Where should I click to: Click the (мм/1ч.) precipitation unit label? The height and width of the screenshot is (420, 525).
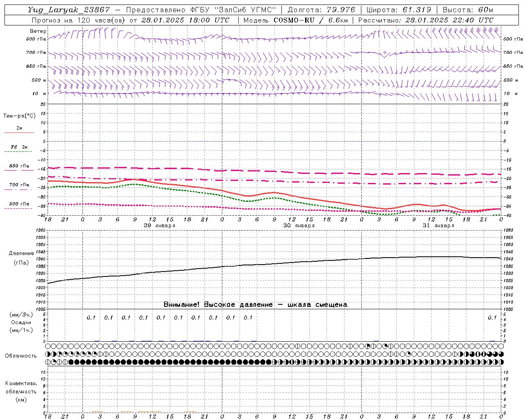(21, 330)
